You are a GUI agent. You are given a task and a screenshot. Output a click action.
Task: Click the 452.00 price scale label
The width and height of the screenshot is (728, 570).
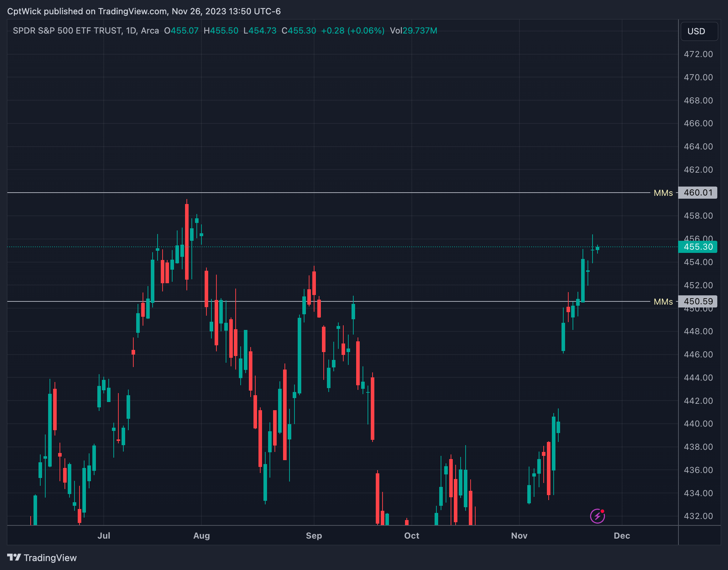pos(698,285)
